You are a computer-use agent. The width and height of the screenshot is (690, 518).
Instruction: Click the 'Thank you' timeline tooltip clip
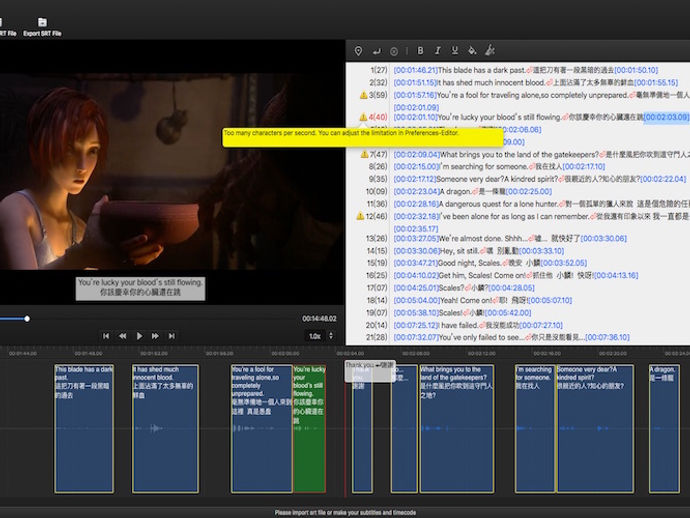point(370,371)
